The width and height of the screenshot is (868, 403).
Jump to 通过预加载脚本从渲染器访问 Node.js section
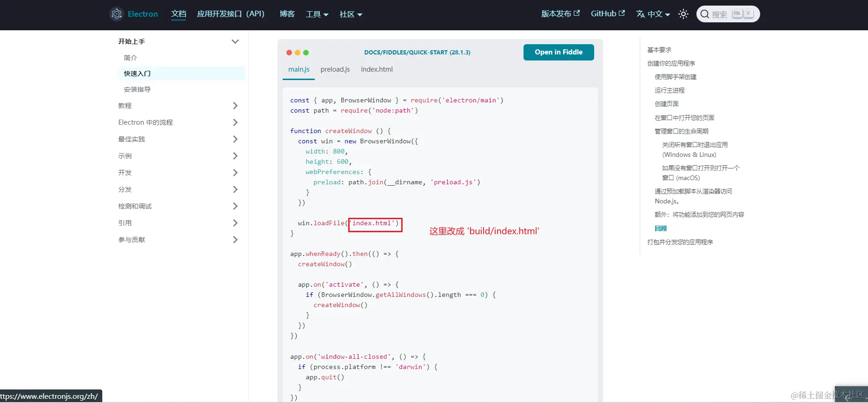click(693, 196)
